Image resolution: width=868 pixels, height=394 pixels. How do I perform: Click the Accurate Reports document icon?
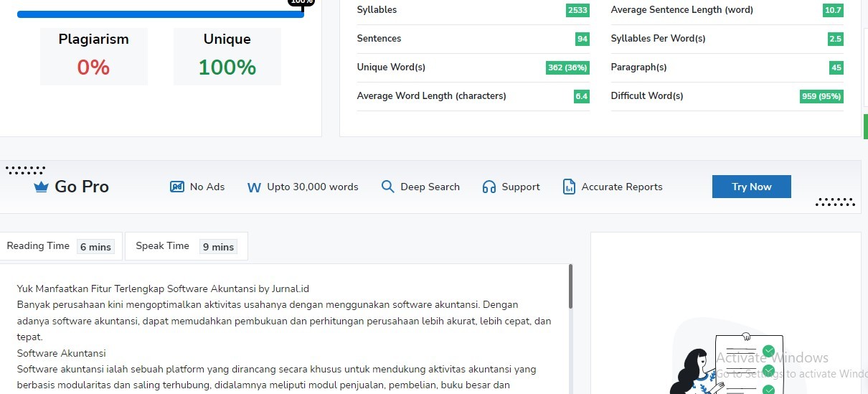click(x=569, y=187)
